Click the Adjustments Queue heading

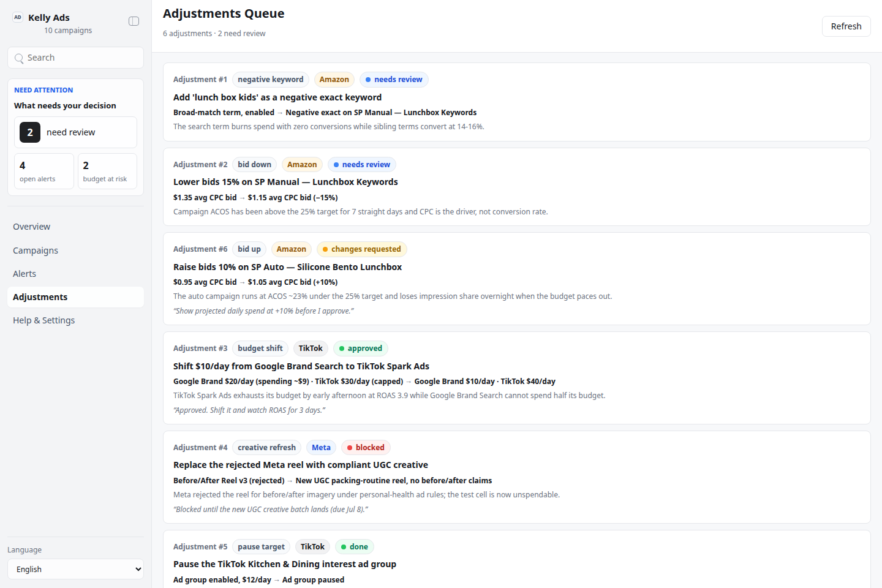pyautogui.click(x=224, y=13)
